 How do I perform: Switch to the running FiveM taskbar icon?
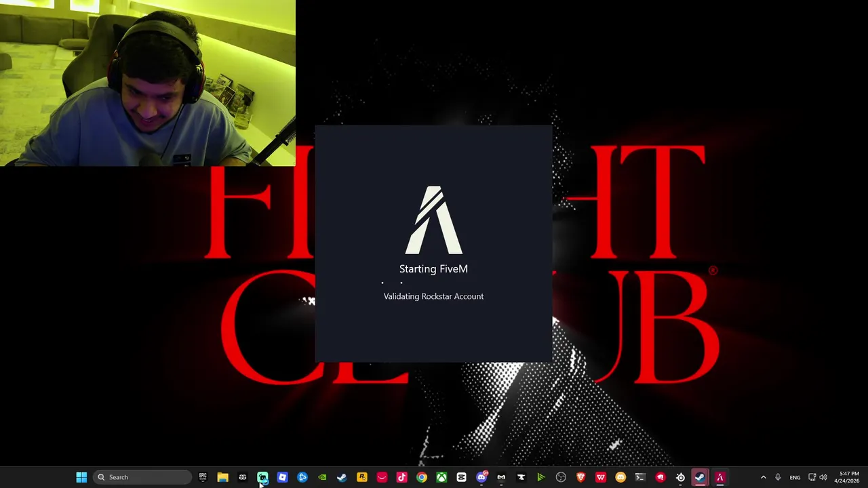point(720,477)
